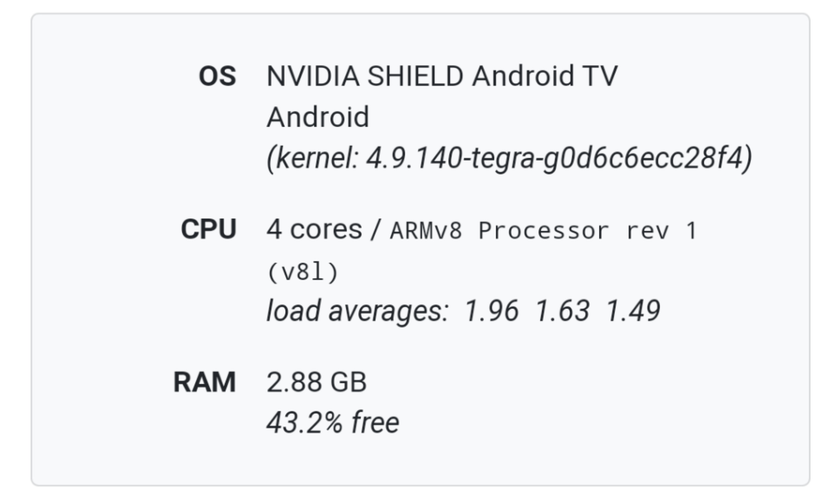Click the italic word free
826x504 pixels.
tap(375, 423)
